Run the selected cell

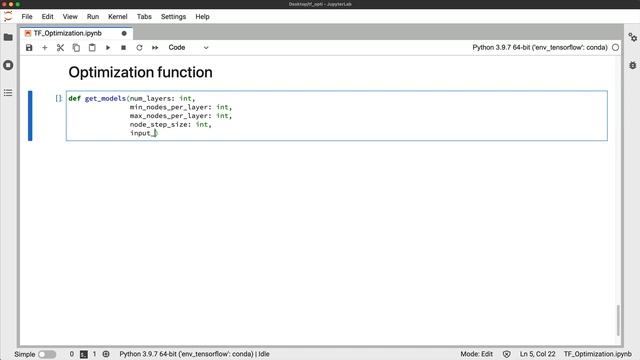click(x=108, y=48)
